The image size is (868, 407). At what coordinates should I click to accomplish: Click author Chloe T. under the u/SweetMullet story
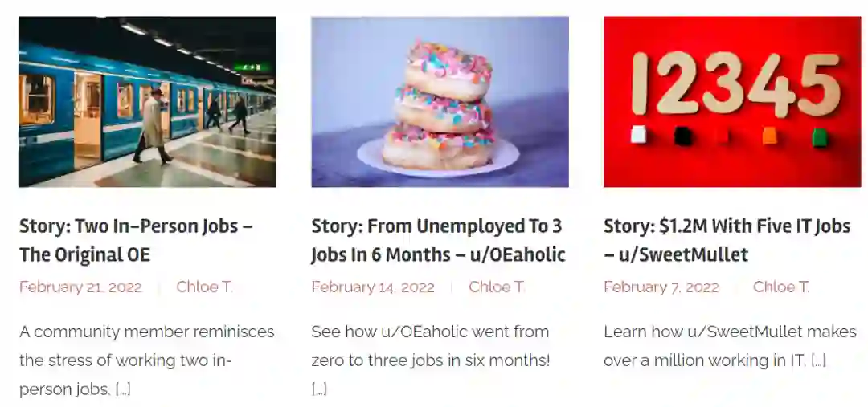click(x=782, y=287)
